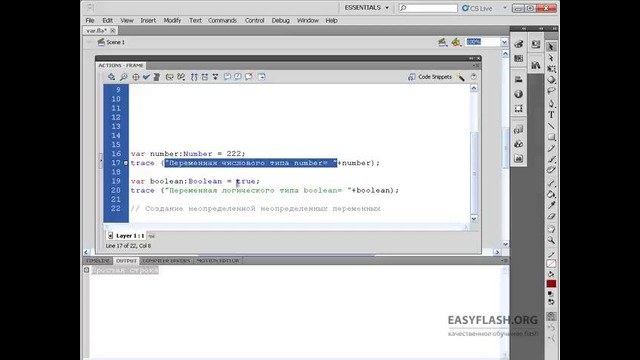Toggle the Actions toolbox panel icon
Screen dimensions: 640x360
262,77
